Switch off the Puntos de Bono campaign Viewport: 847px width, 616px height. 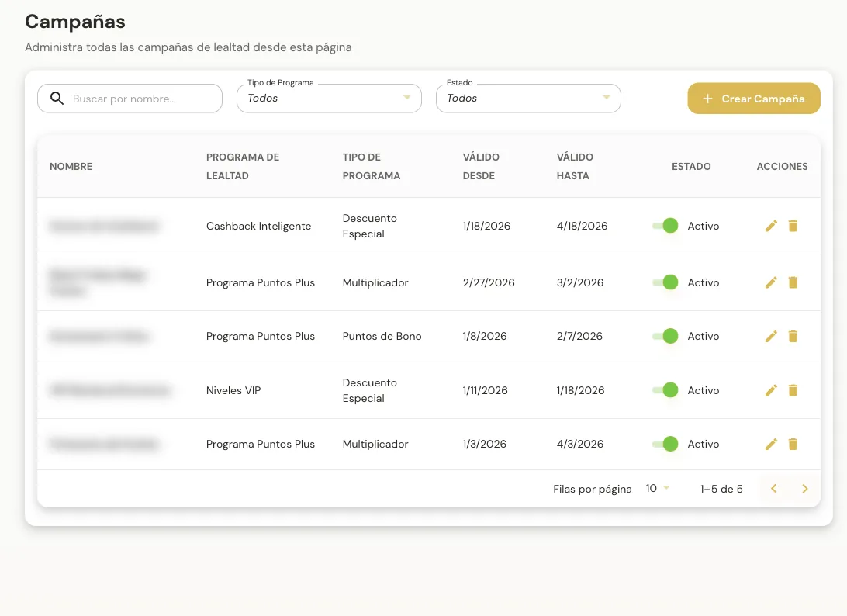665,336
